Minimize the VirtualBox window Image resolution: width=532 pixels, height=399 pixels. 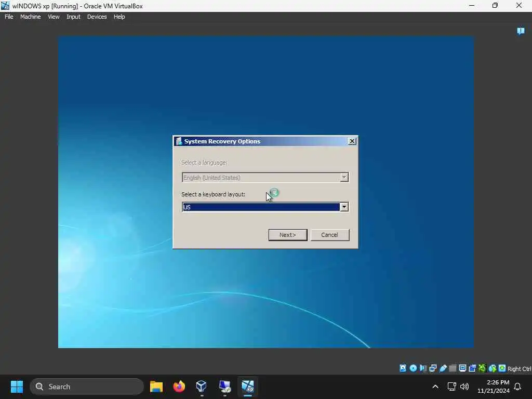472,5
